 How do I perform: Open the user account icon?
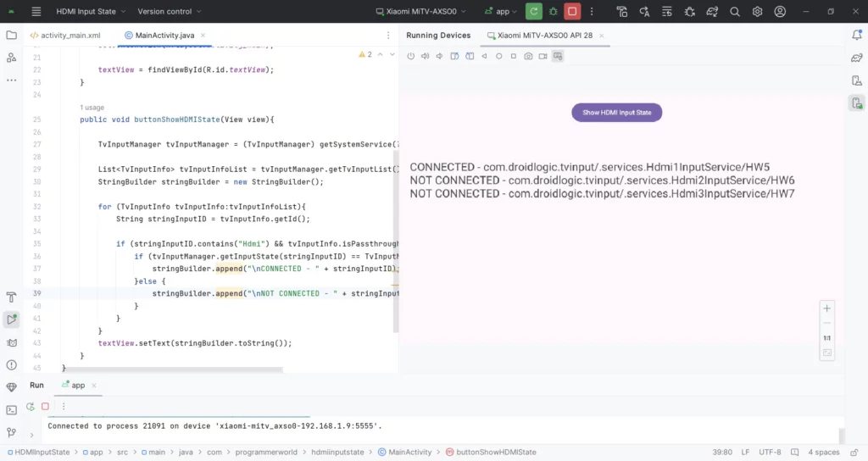[x=780, y=11]
